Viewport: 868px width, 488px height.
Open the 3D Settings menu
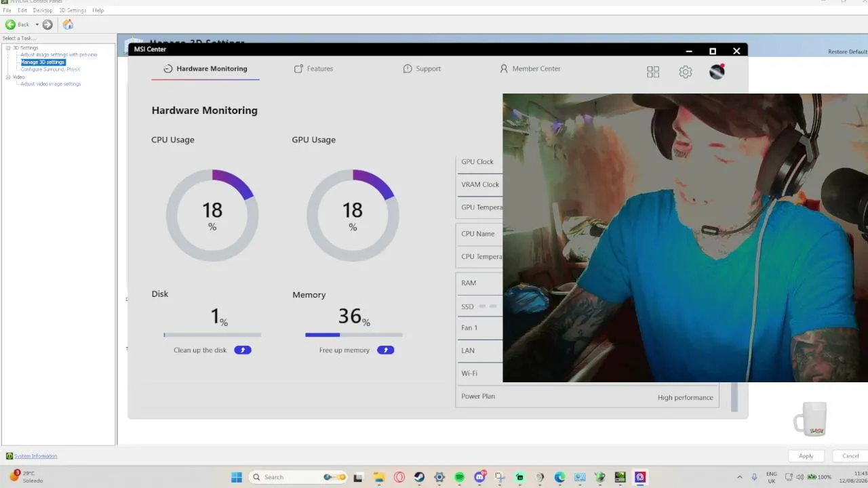pos(73,10)
